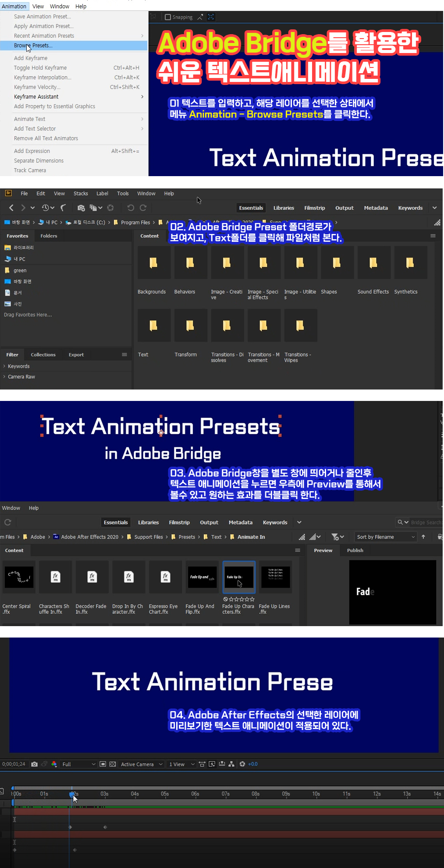Click the Timeline button icon in viewer bar

tap(222, 764)
